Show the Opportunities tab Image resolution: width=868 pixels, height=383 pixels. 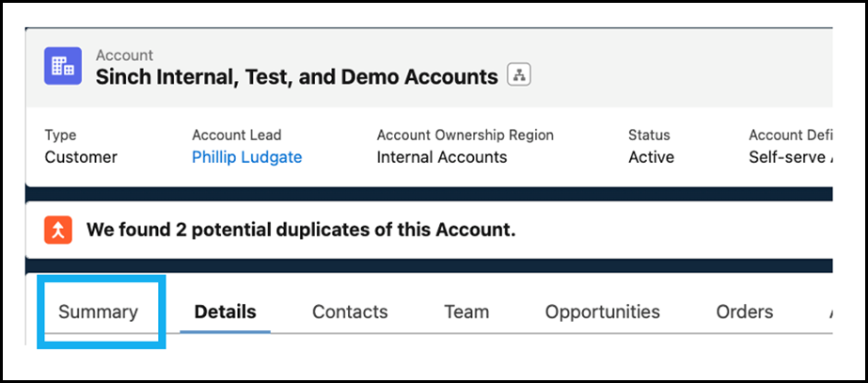[x=602, y=311]
